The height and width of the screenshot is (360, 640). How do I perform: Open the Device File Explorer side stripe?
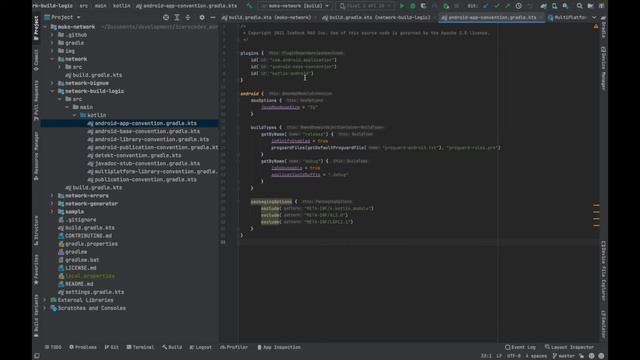pos(603,271)
